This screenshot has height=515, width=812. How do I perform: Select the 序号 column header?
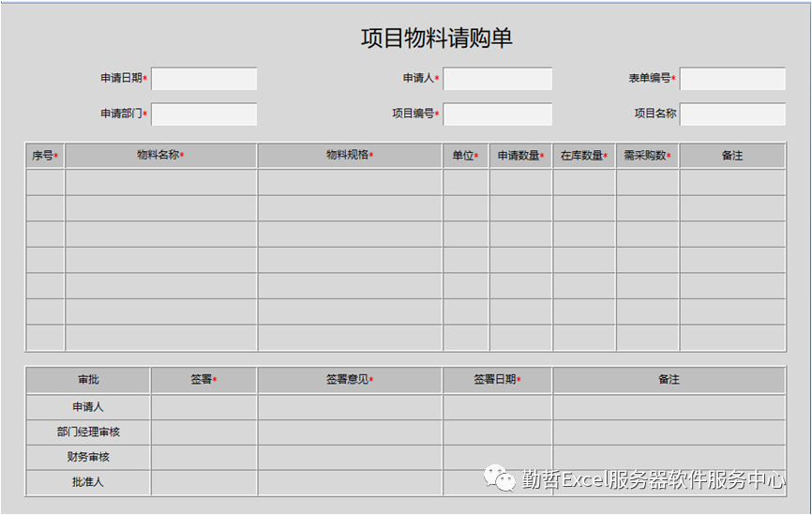[45, 156]
